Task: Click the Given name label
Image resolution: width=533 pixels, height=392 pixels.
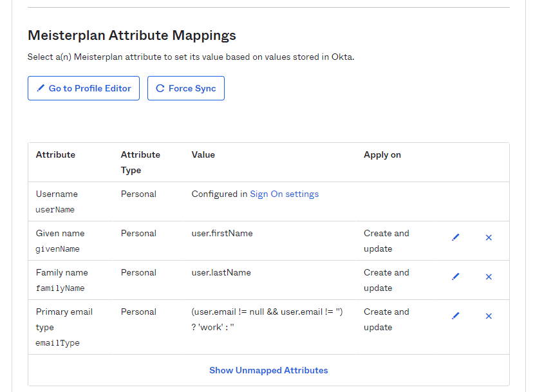Action: [60, 233]
